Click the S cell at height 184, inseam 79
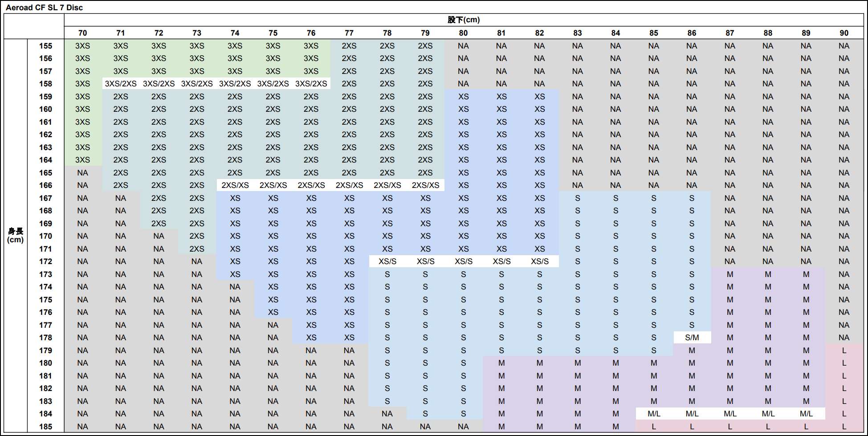868x436 pixels. (x=425, y=414)
